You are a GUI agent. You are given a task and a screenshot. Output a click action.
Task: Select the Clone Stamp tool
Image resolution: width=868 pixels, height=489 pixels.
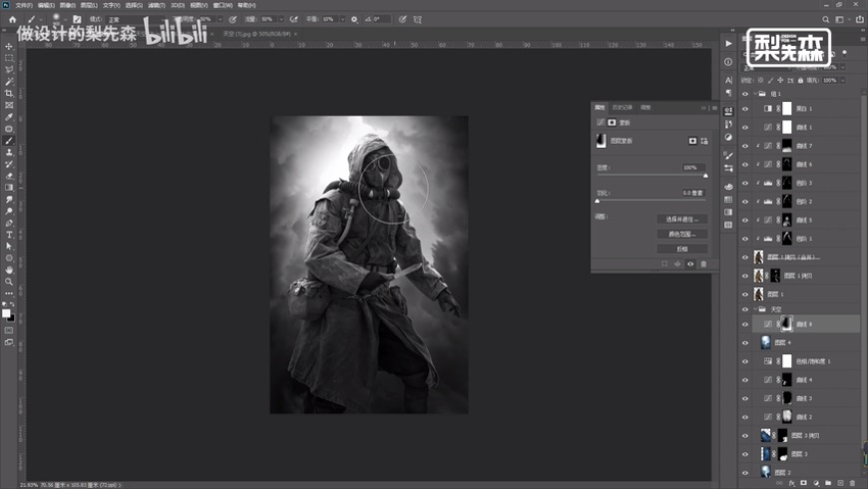pyautogui.click(x=9, y=153)
